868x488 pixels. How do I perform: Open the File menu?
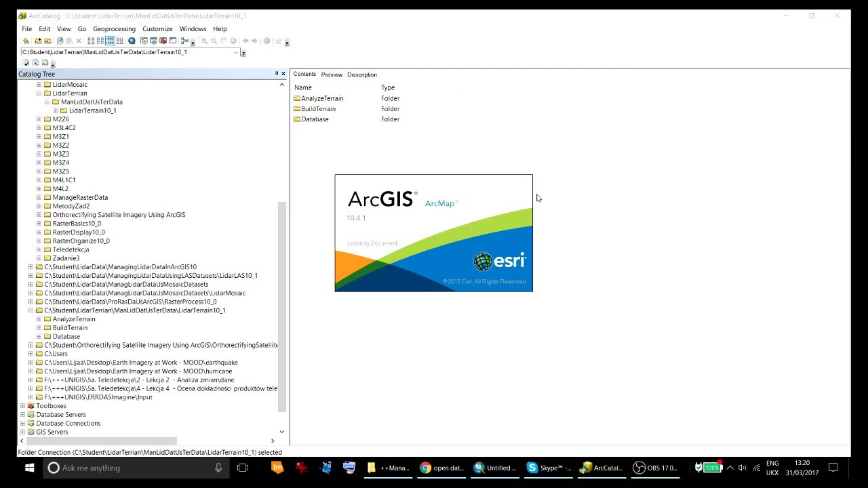tap(26, 29)
